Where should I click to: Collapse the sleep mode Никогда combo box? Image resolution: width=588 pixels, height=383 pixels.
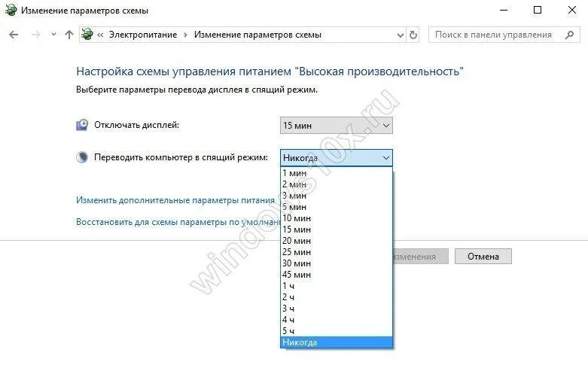click(x=337, y=158)
